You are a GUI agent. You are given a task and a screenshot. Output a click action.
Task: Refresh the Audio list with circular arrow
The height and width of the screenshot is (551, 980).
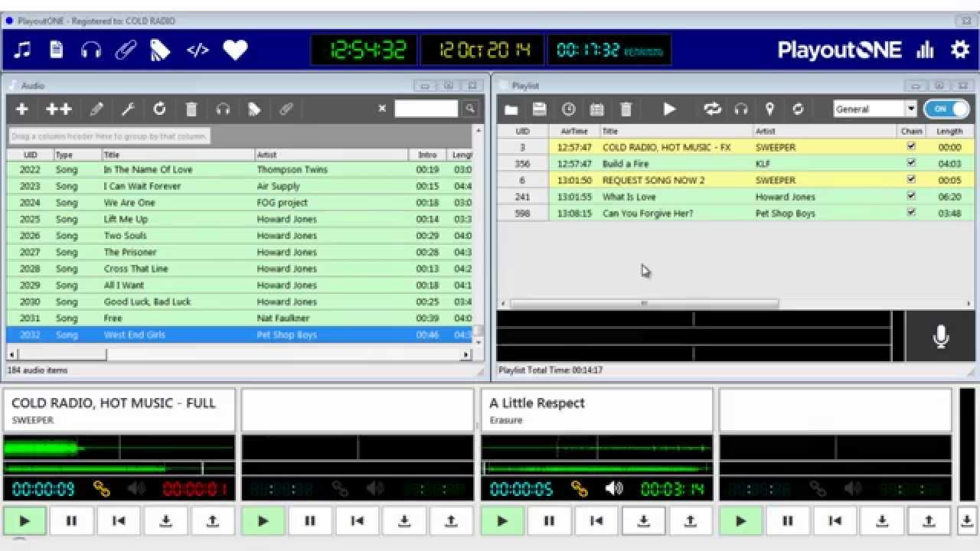point(159,109)
